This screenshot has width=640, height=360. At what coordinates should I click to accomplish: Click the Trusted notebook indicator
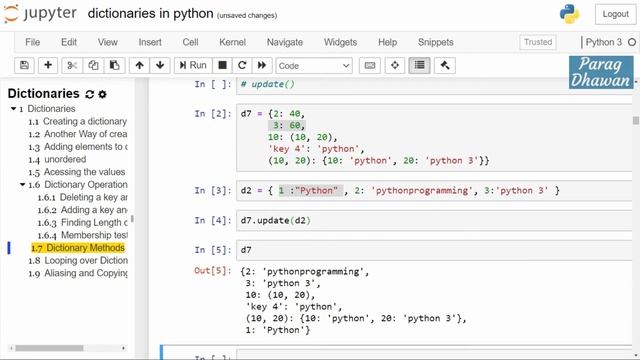538,42
